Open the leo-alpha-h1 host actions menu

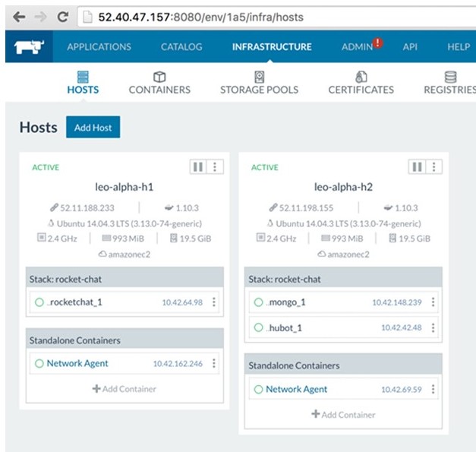pyautogui.click(x=213, y=167)
